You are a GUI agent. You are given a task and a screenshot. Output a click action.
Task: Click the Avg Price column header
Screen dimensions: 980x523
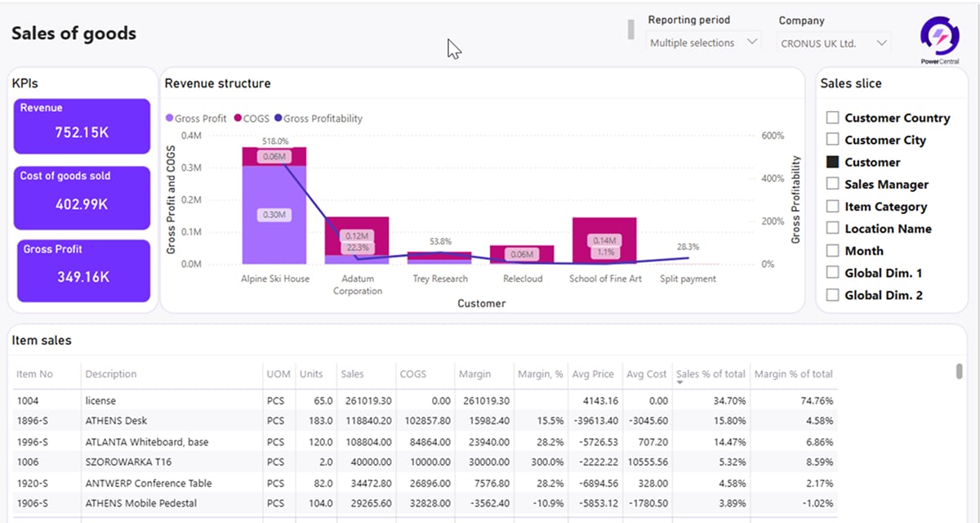(x=593, y=373)
